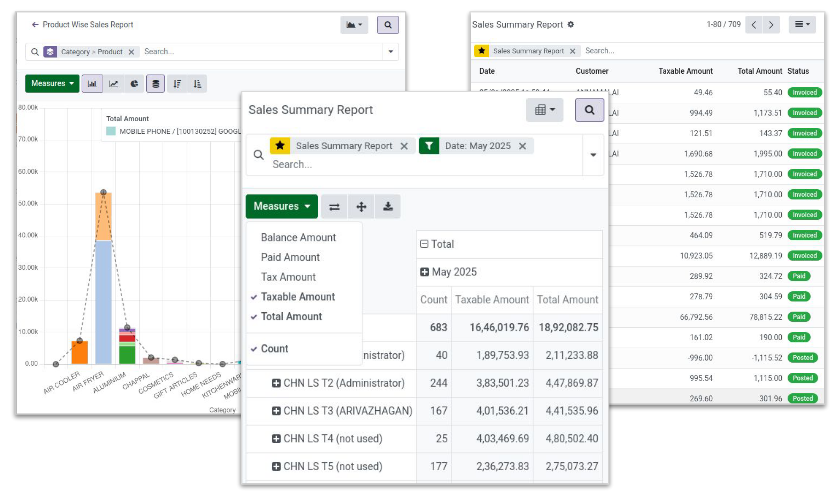Open graph view switcher in Product Wise window
This screenshot has height=494, width=832.
pos(354,25)
